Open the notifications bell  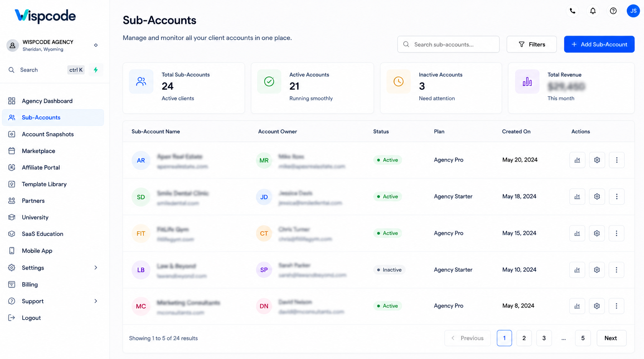[x=593, y=11]
